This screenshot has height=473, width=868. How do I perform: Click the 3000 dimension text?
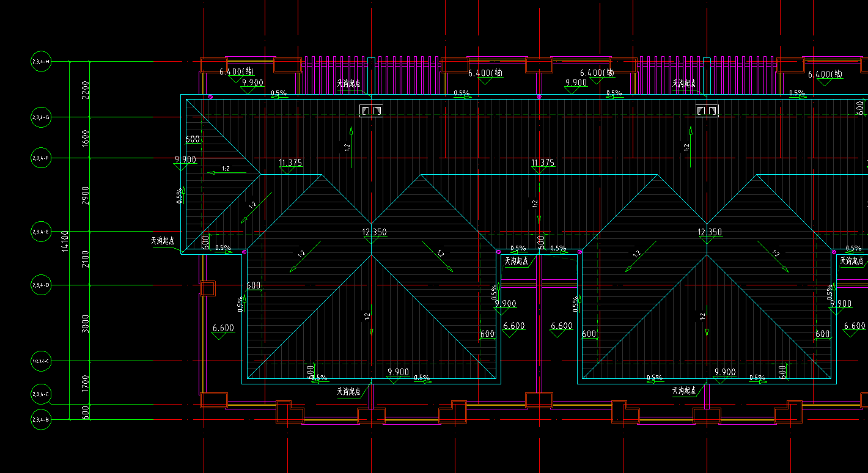pos(85,323)
